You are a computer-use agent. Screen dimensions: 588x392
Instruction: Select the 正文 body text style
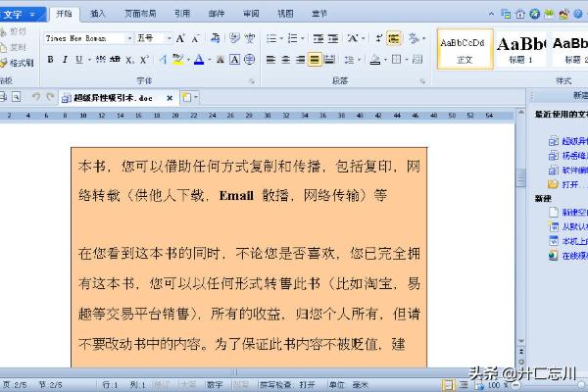[463, 49]
